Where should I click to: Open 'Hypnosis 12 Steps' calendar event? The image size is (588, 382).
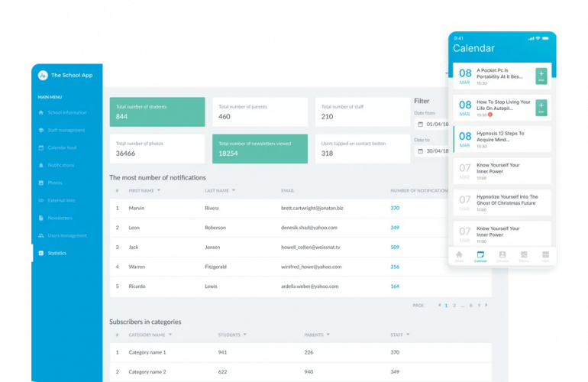(502, 139)
